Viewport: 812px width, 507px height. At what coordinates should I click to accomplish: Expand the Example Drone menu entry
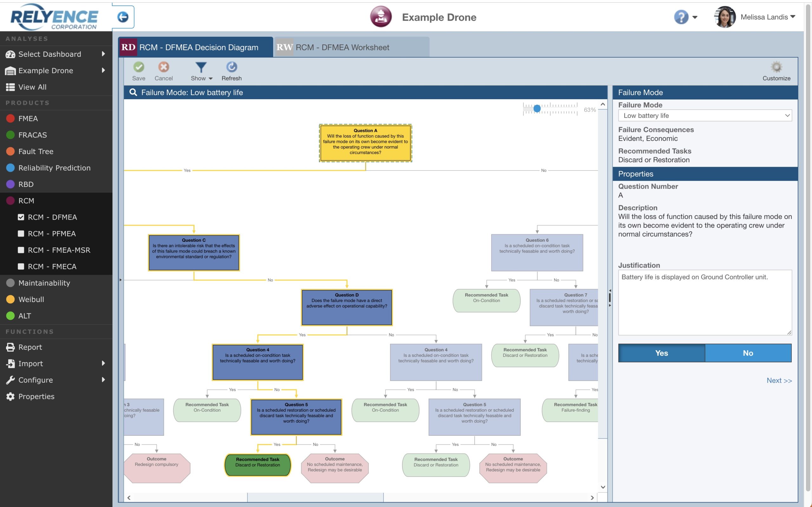click(x=46, y=70)
